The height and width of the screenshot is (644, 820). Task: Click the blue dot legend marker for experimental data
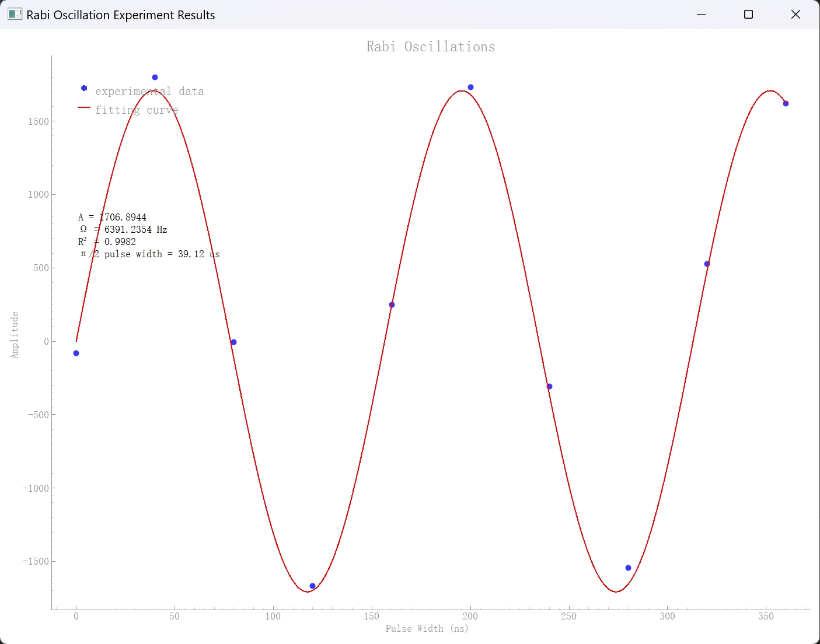coord(84,88)
